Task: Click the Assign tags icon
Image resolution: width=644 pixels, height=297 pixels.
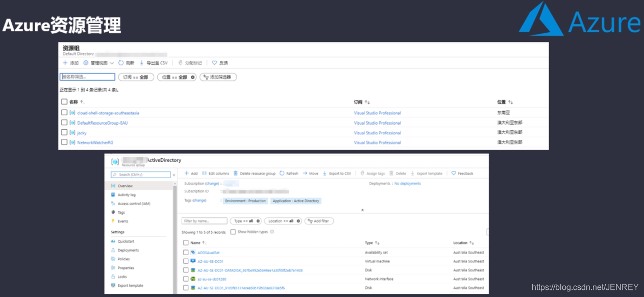Action: click(362, 174)
